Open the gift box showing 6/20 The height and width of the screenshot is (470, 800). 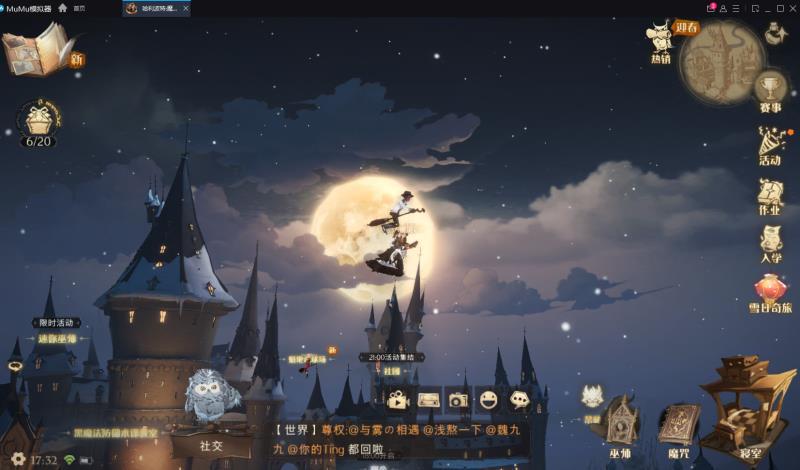39,124
